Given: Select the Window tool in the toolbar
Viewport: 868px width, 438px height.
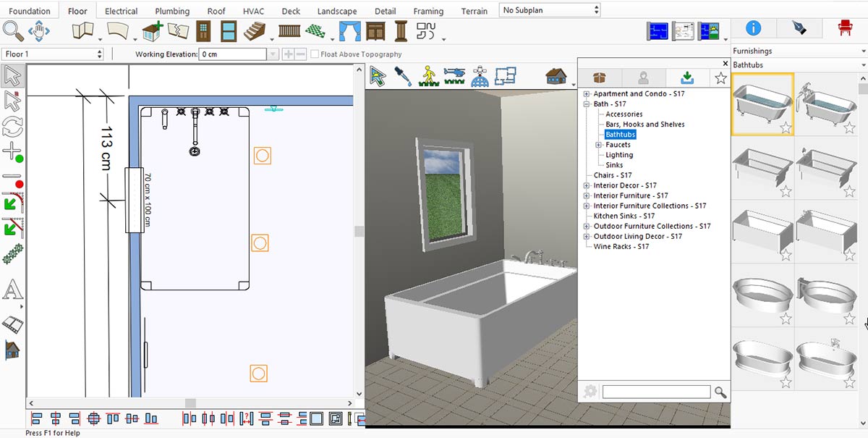Looking at the screenshot, I should click(229, 32).
